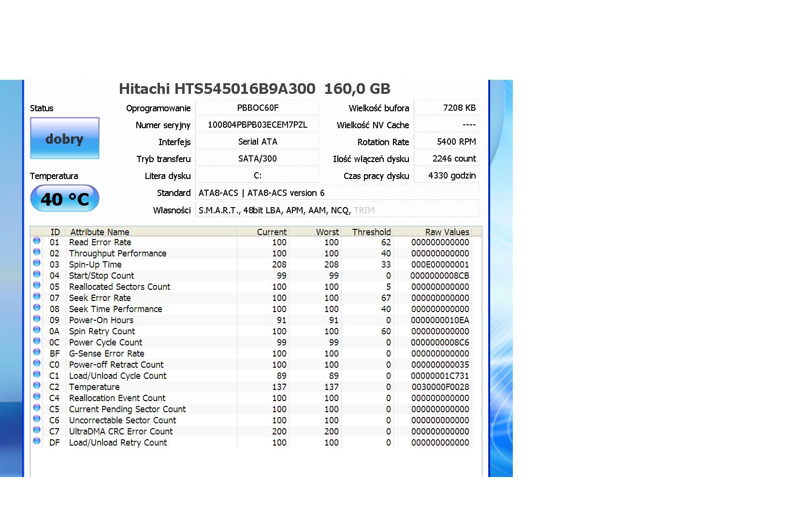Click the buffer size field showing 7208 KB
The width and height of the screenshot is (812, 508).
447,107
